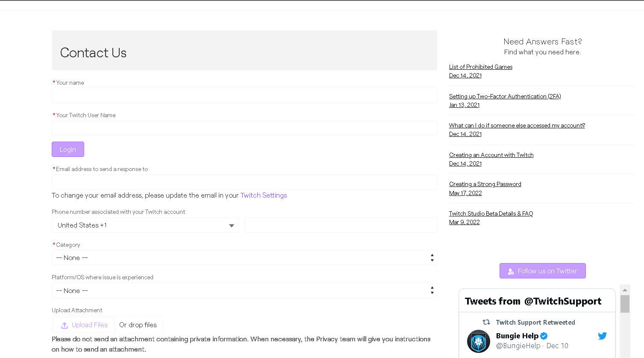Screen dimensions: 644x358
Task: Click the retweet icon above the tweet
Action: pos(486,322)
